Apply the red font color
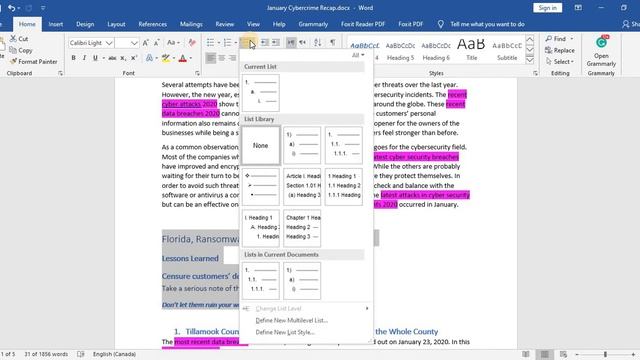The image size is (640, 360). 183,58
